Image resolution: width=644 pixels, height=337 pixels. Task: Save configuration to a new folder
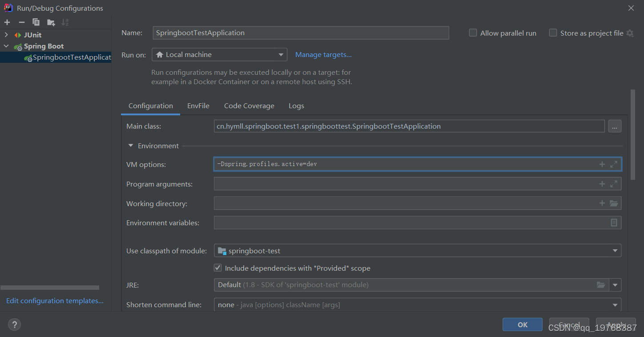[x=51, y=22]
